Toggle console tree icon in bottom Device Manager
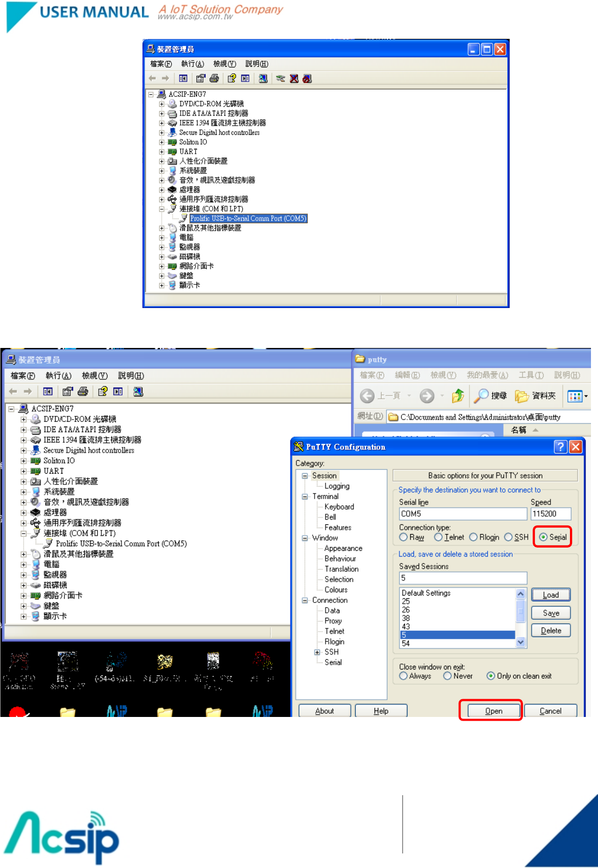The height and width of the screenshot is (868, 598). pos(47,392)
